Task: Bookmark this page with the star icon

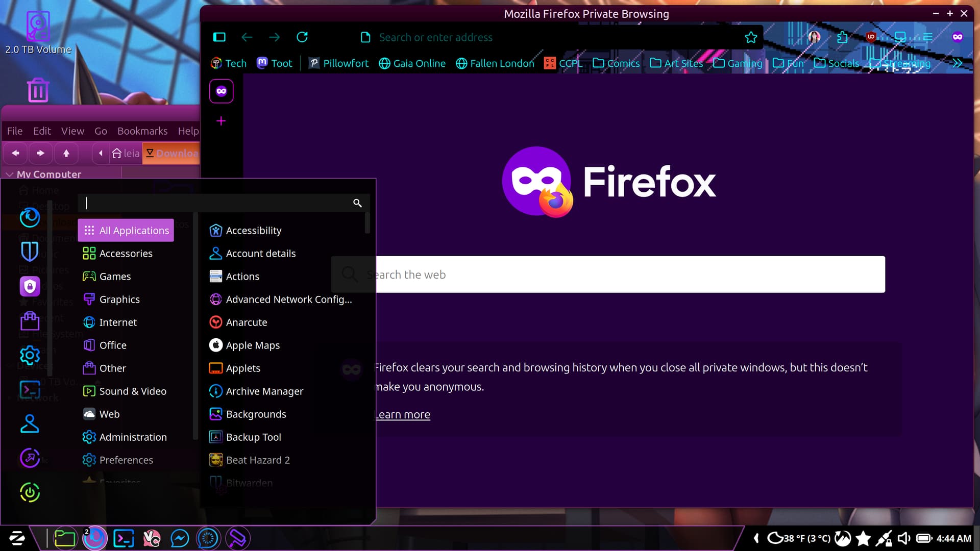Action: point(750,37)
